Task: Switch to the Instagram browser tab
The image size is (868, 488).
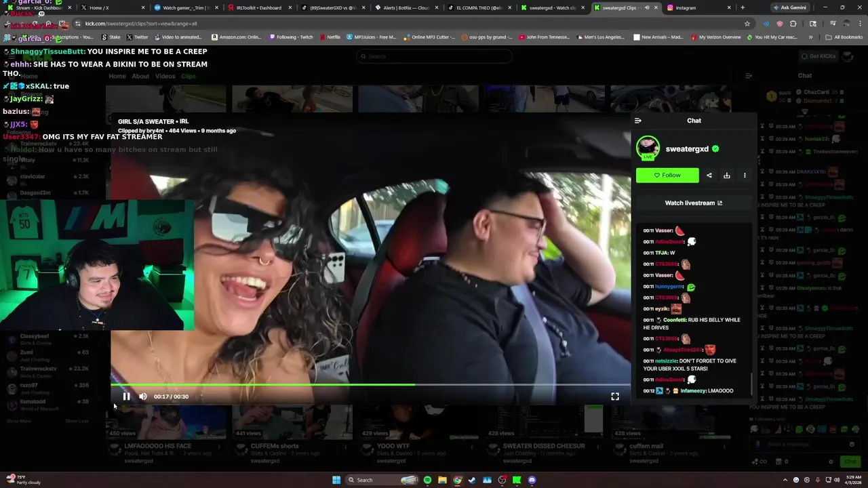Action: click(698, 7)
